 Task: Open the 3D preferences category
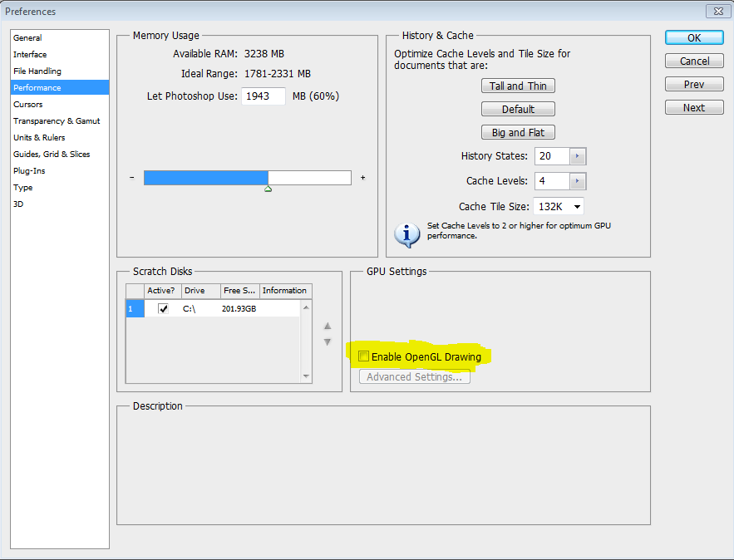click(60, 204)
